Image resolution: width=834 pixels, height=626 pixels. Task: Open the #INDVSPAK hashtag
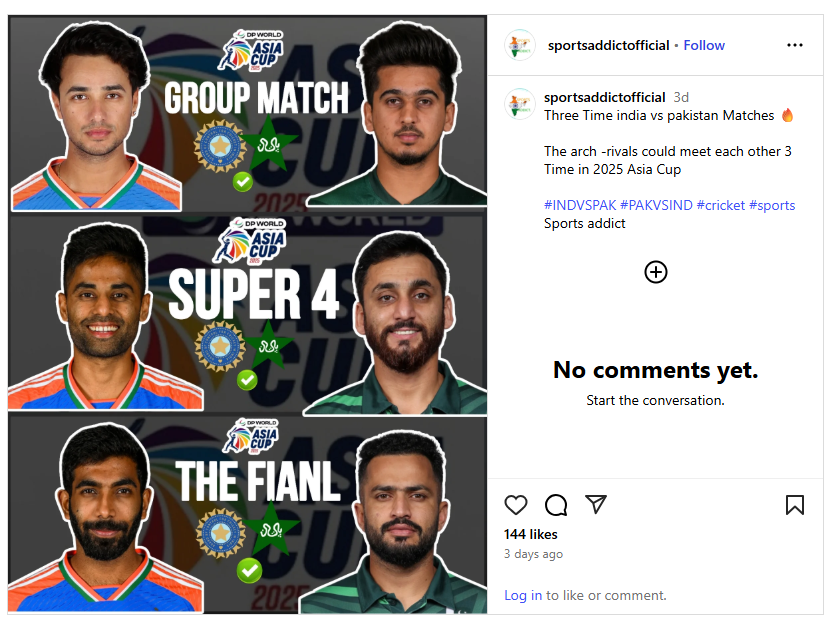point(580,205)
